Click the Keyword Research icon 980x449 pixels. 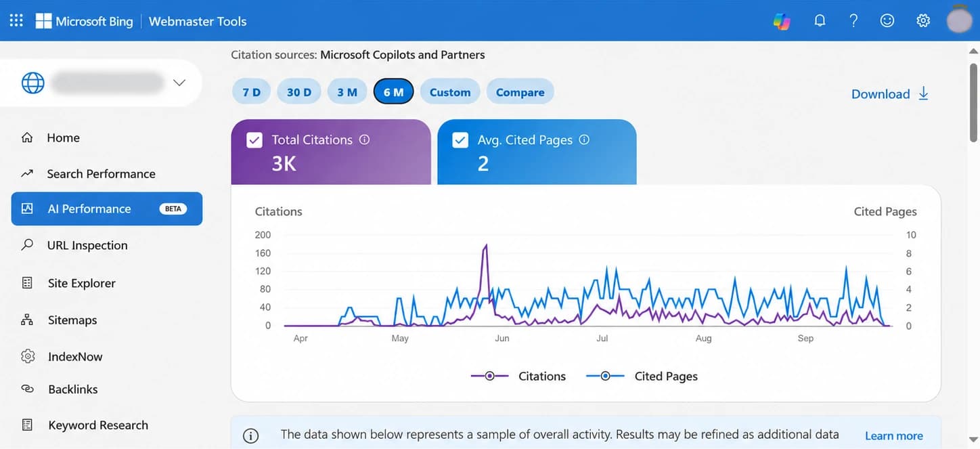[27, 425]
